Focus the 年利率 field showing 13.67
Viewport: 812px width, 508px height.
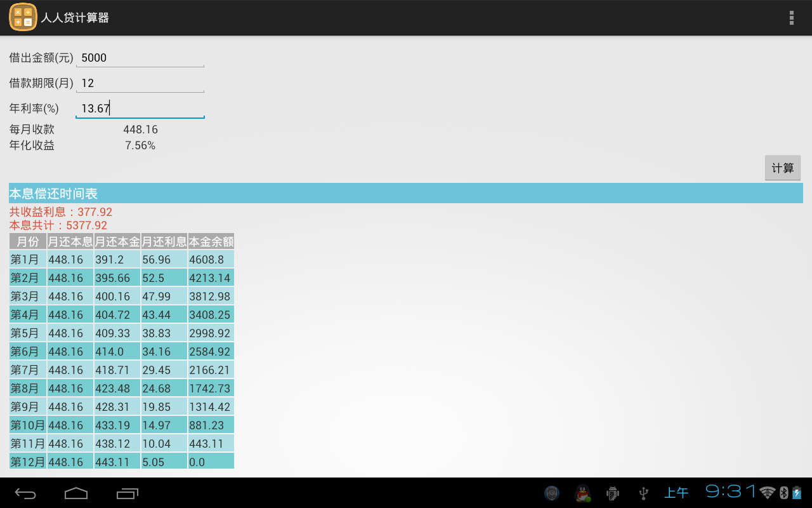click(140, 109)
